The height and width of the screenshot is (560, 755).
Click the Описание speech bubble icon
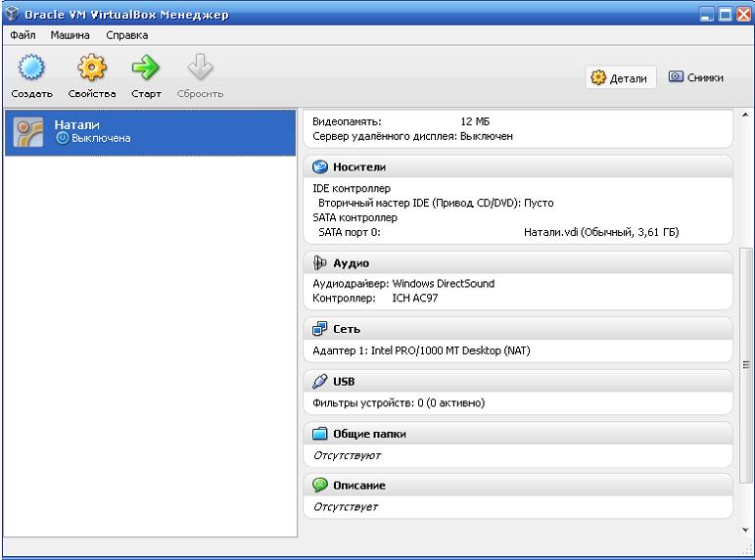point(319,485)
